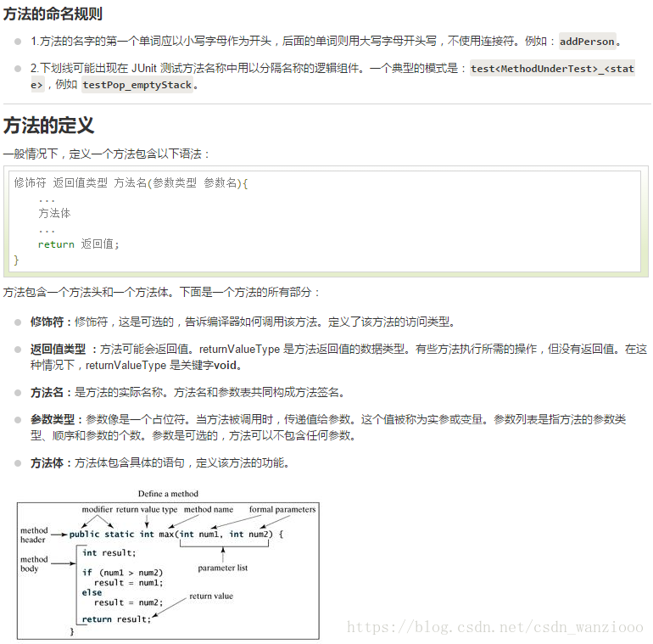This screenshot has height=644, width=653.
Task: Click the green return keyword in code block
Action: 56,244
